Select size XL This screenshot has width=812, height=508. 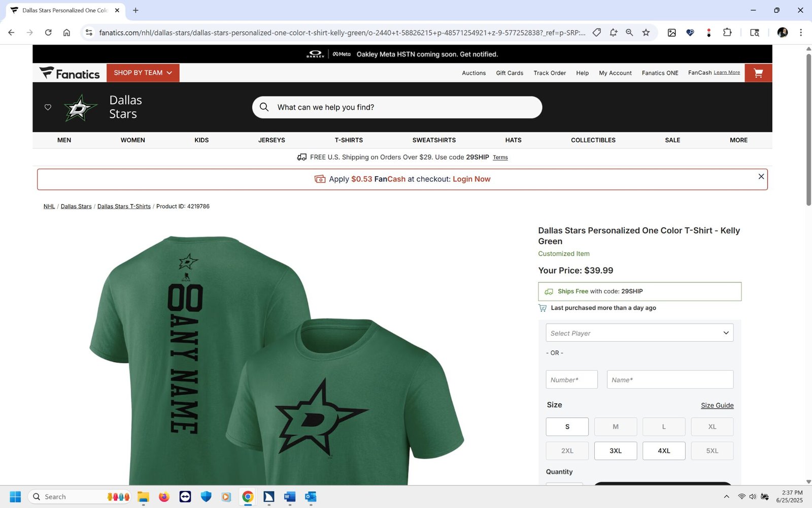[x=712, y=427]
